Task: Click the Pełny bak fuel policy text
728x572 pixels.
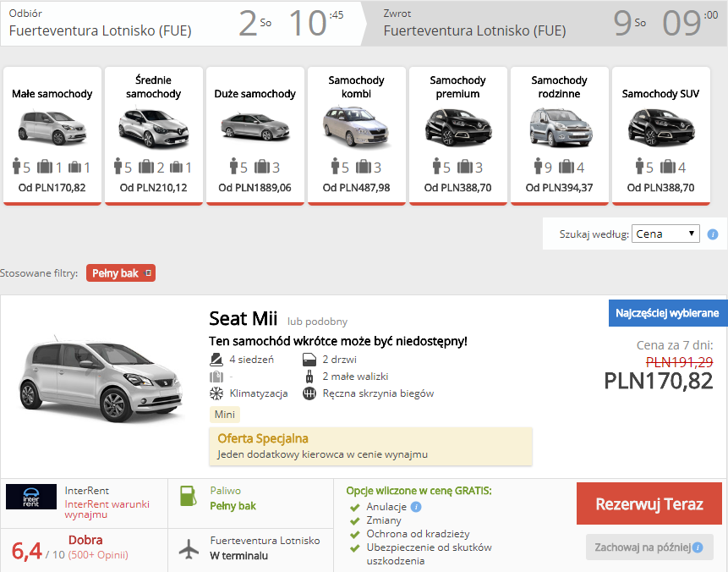Action: coord(233,506)
